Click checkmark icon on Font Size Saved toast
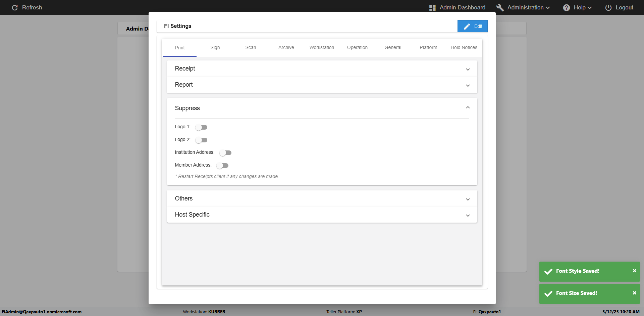 548,294
